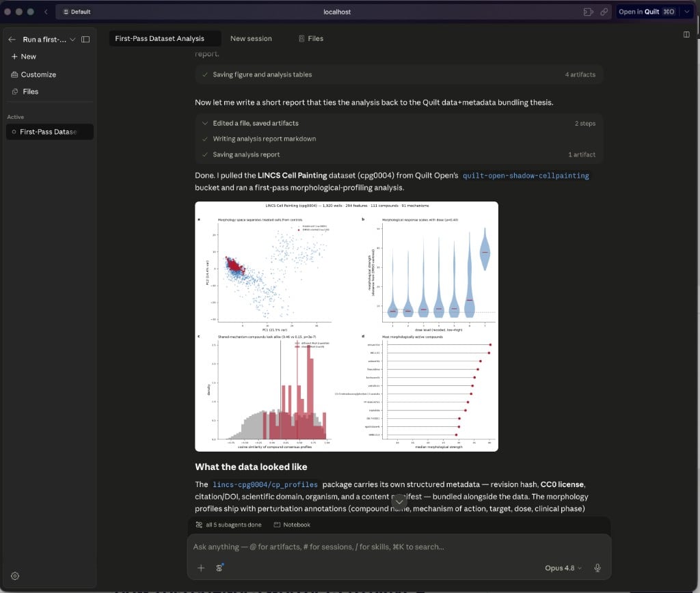The width and height of the screenshot is (700, 593).
Task: Switch to the New session tab
Action: pyautogui.click(x=251, y=38)
